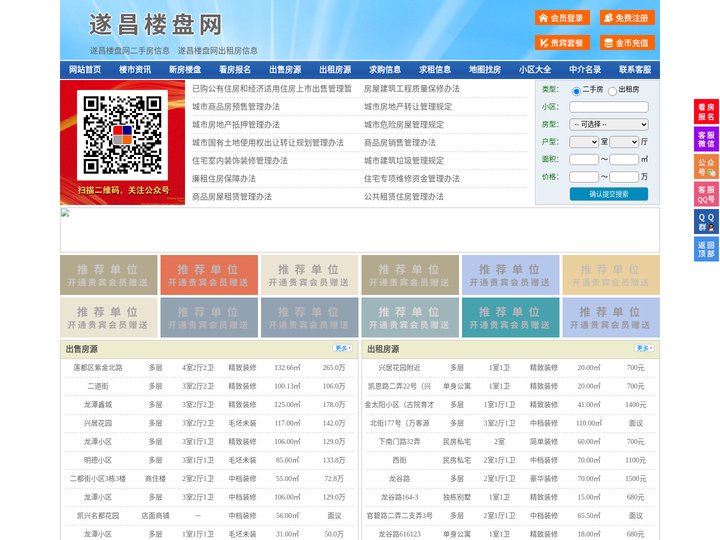The height and width of the screenshot is (540, 720).
Task: Select the 出租房 radio button
Action: point(612,91)
